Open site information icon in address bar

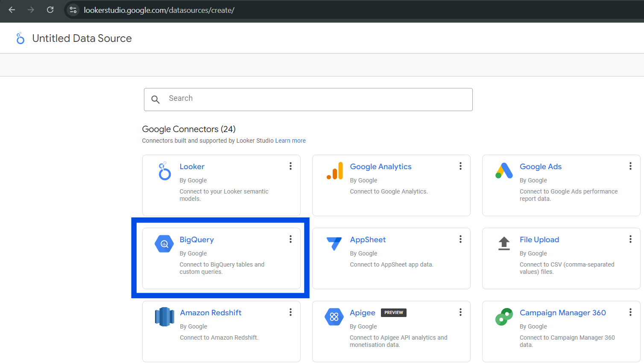coord(73,10)
